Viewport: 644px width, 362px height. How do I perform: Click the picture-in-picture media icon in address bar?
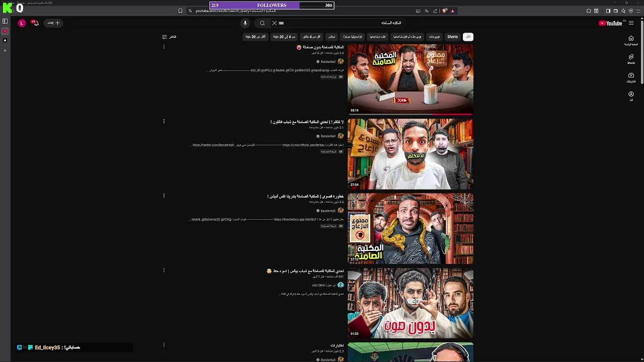click(418, 11)
